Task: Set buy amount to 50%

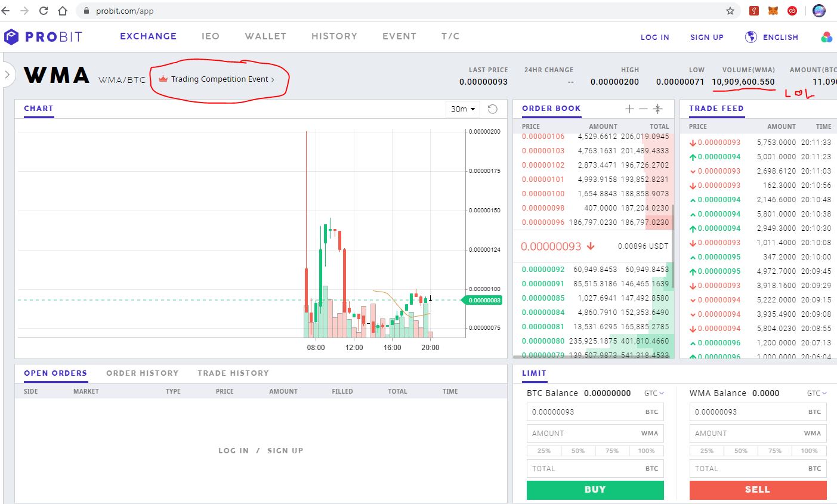Action: (578, 451)
